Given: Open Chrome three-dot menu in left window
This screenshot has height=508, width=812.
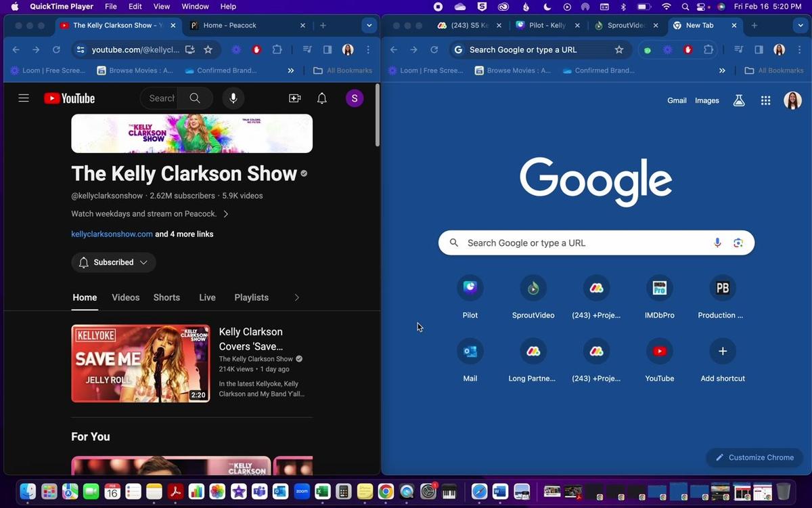Looking at the screenshot, I should 368,49.
